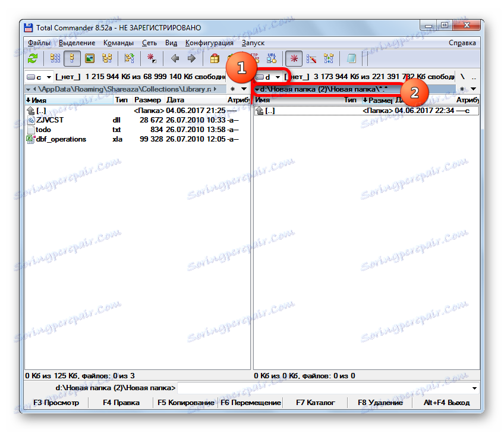Go to parent with right panel two-dots button
This screenshot has height=433, width=504.
pyautogui.click(x=474, y=77)
